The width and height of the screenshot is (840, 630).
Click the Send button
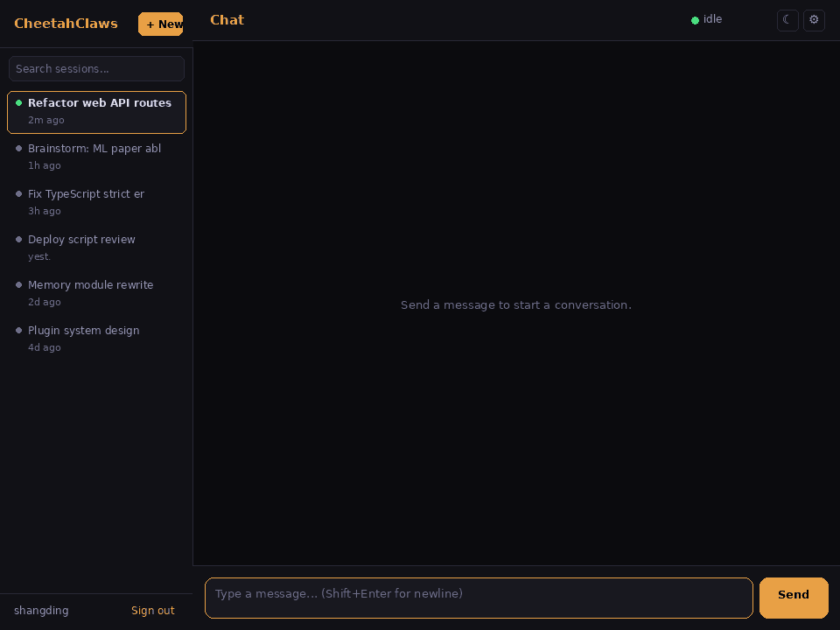point(794,598)
